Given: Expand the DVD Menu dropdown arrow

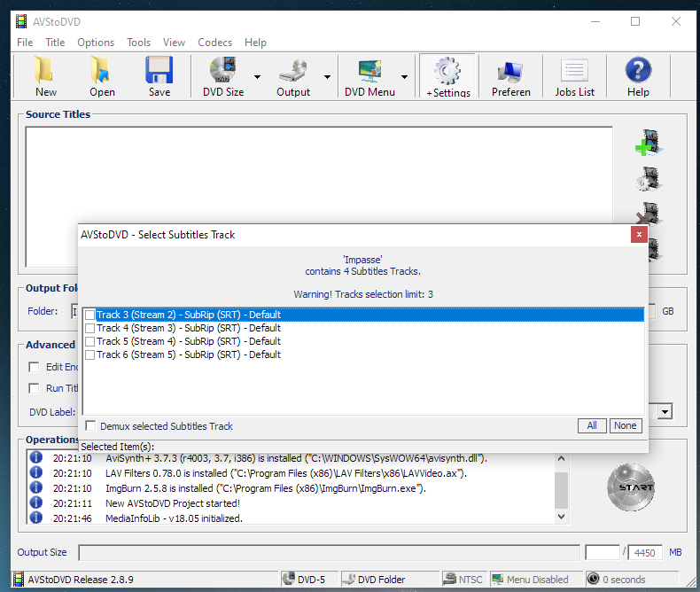Looking at the screenshot, I should point(404,77).
